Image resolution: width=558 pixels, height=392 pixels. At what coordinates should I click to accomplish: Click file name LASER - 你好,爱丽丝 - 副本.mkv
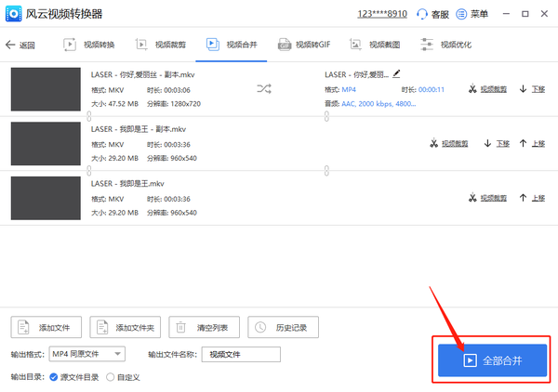tap(142, 74)
